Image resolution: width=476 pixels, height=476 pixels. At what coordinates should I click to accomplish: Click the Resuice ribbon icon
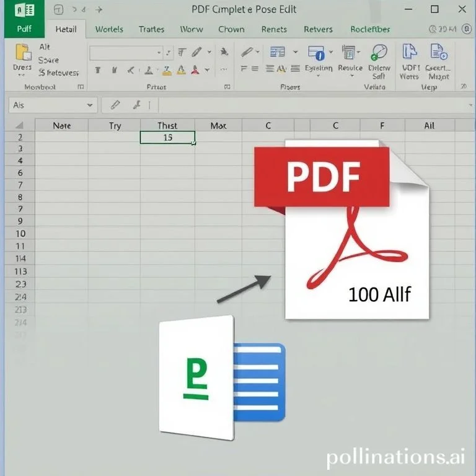(x=349, y=52)
